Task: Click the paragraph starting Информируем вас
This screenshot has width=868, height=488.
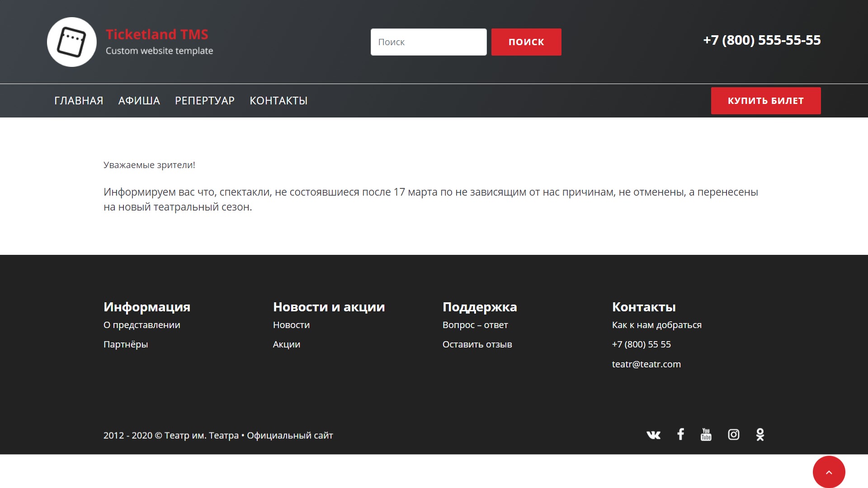Action: click(431, 199)
